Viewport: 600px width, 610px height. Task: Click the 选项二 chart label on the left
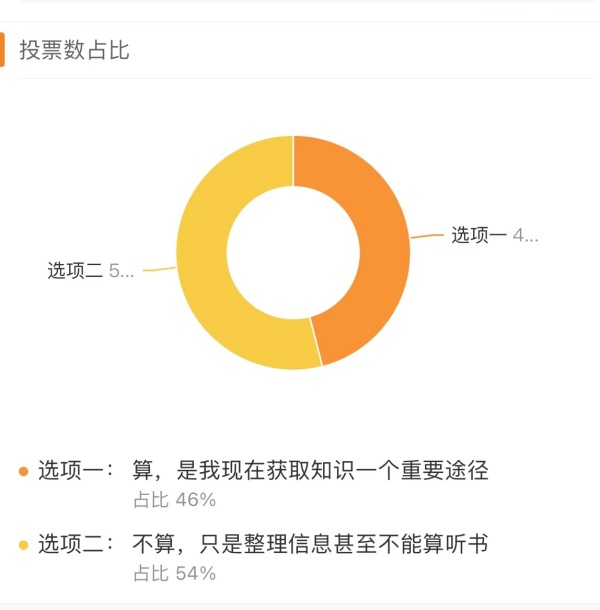(75, 270)
